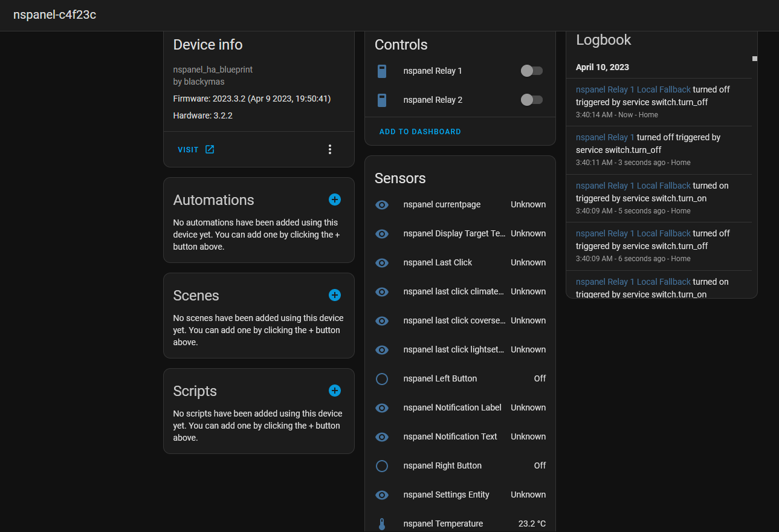Click the eye icon beside nspanel currentpage
This screenshot has height=532, width=779.
pos(382,204)
